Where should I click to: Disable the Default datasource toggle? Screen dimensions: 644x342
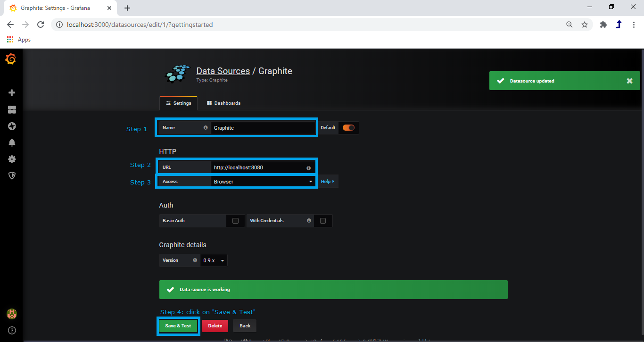(x=348, y=127)
